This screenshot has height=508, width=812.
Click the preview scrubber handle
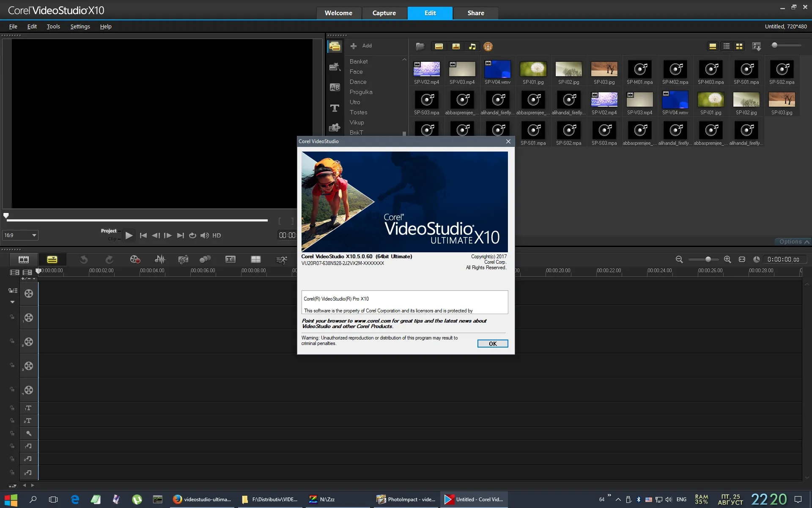[6, 215]
